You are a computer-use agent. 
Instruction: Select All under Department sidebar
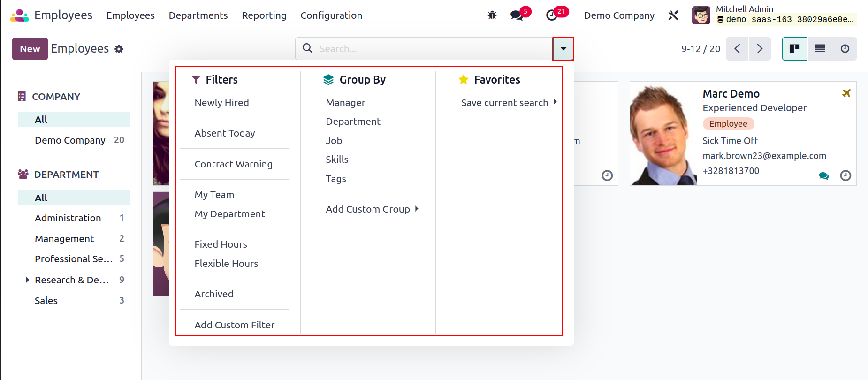coord(74,198)
